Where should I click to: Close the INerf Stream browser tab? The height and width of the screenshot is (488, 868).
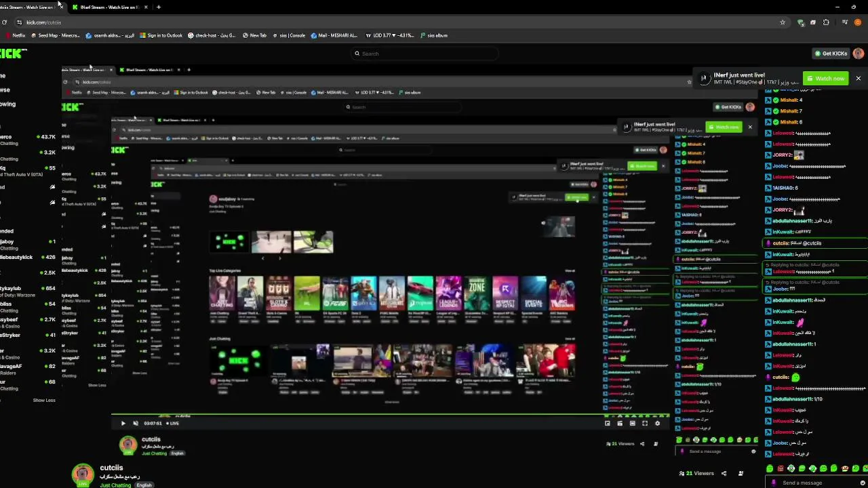146,7
